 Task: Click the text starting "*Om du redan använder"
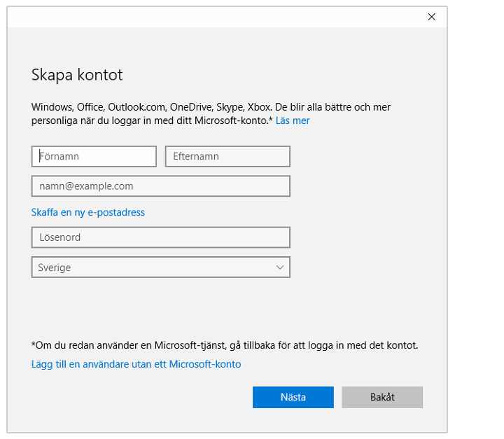[225, 345]
